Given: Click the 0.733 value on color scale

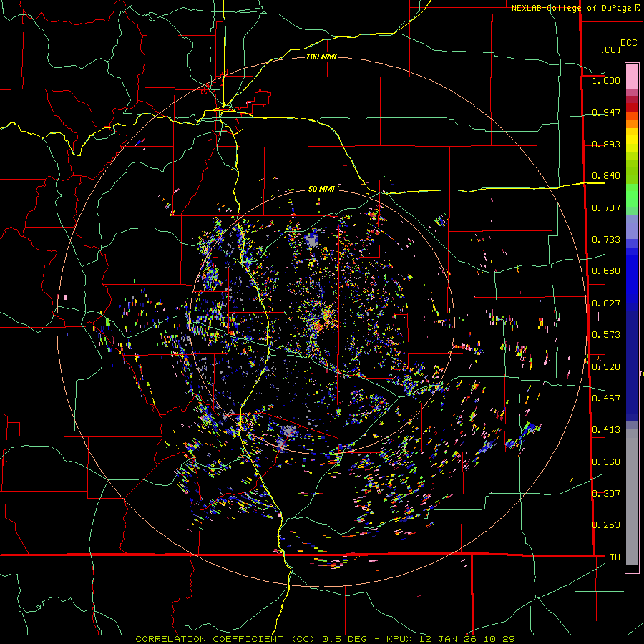Looking at the screenshot, I should (606, 239).
